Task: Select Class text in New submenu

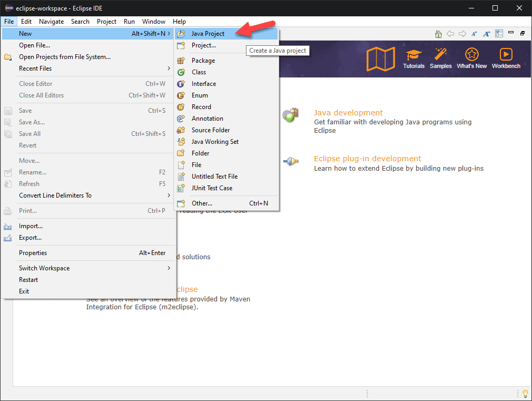Action: coord(199,72)
